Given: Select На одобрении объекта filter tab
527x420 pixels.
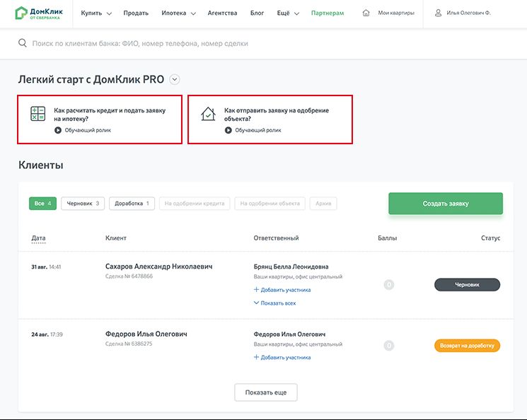Looking at the screenshot, I should tap(270, 203).
